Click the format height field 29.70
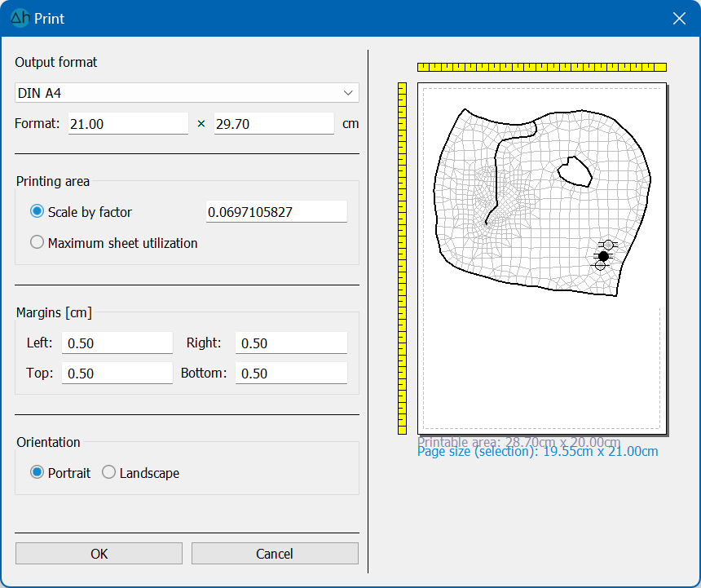Screen dimensions: 701x588 coord(274,123)
